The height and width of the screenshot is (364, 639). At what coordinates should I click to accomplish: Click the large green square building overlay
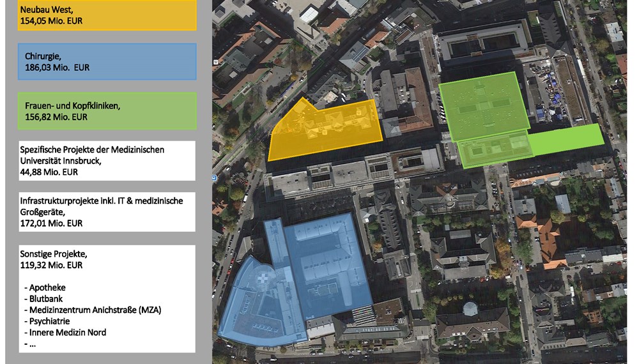484,106
